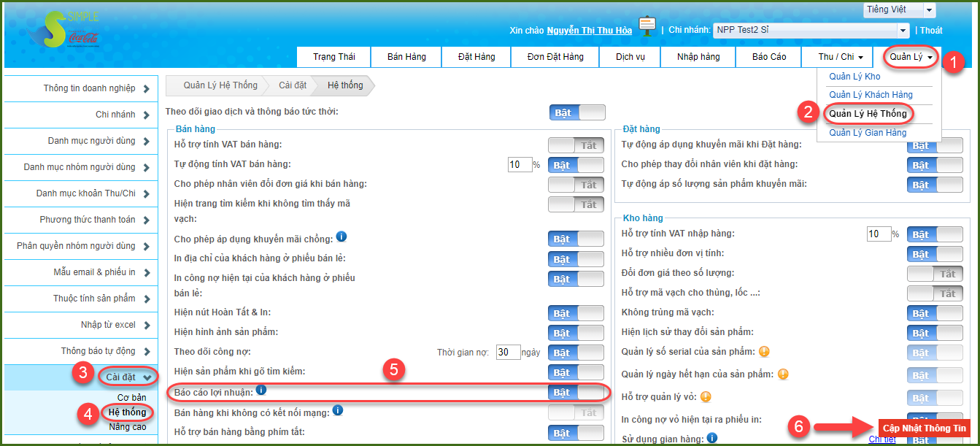This screenshot has width=980, height=446.
Task: Click warning icon beside Quản lý ngày hết hạn
Action: tap(783, 374)
